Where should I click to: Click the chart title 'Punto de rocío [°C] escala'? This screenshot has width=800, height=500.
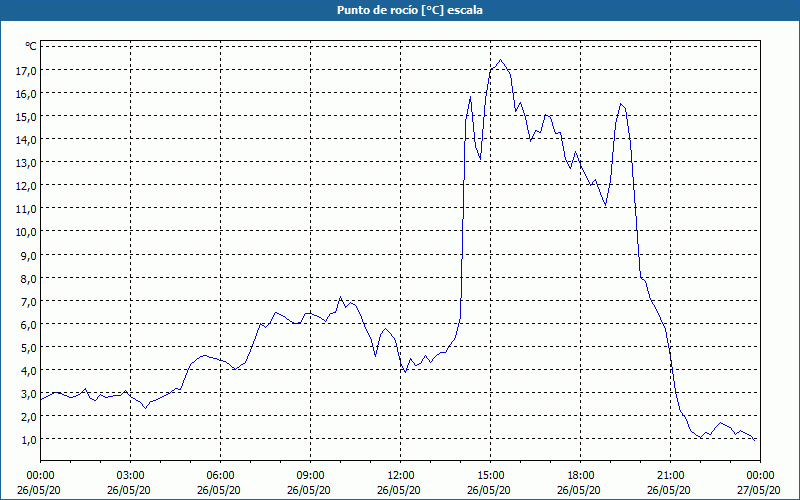click(410, 10)
